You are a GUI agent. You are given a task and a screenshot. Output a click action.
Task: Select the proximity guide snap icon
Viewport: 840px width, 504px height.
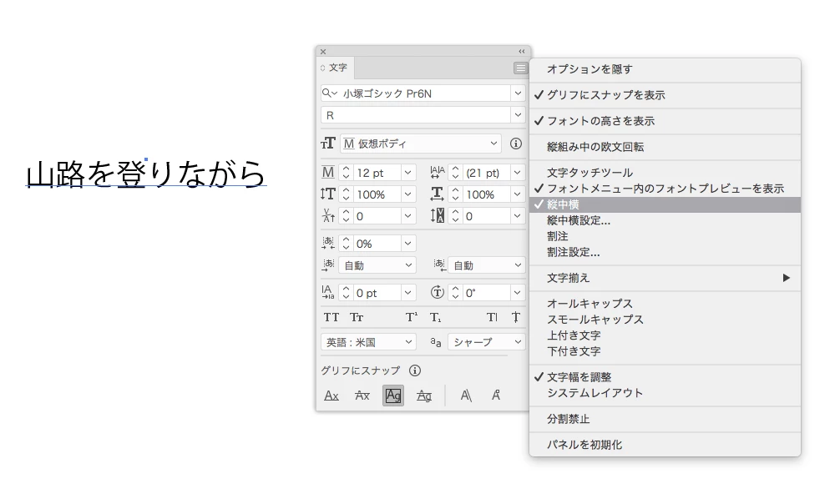point(424,396)
